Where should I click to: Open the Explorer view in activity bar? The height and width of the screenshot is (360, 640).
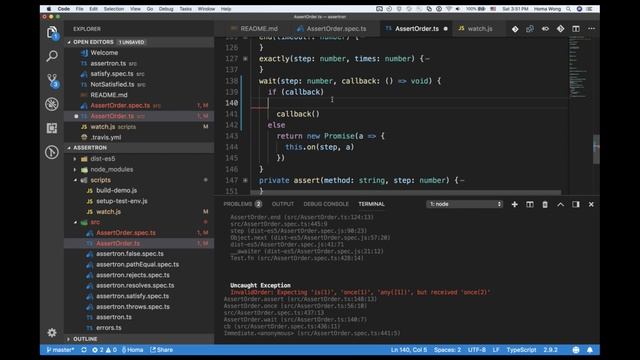coord(52,32)
